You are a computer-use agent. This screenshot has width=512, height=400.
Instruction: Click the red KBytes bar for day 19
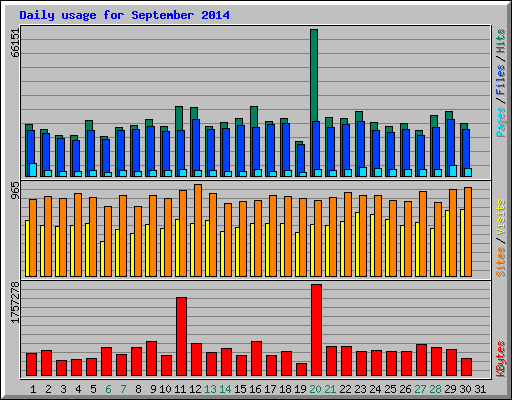[301, 369]
